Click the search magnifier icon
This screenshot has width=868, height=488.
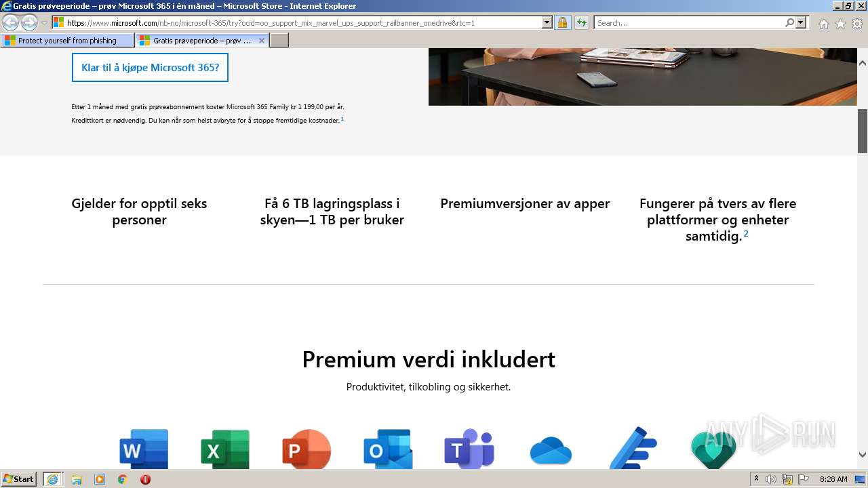click(789, 23)
